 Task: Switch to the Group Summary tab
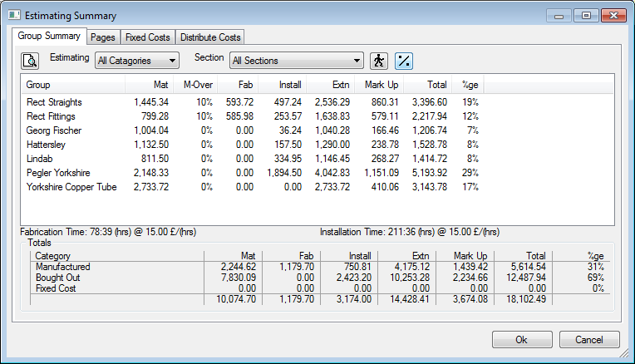[49, 36]
